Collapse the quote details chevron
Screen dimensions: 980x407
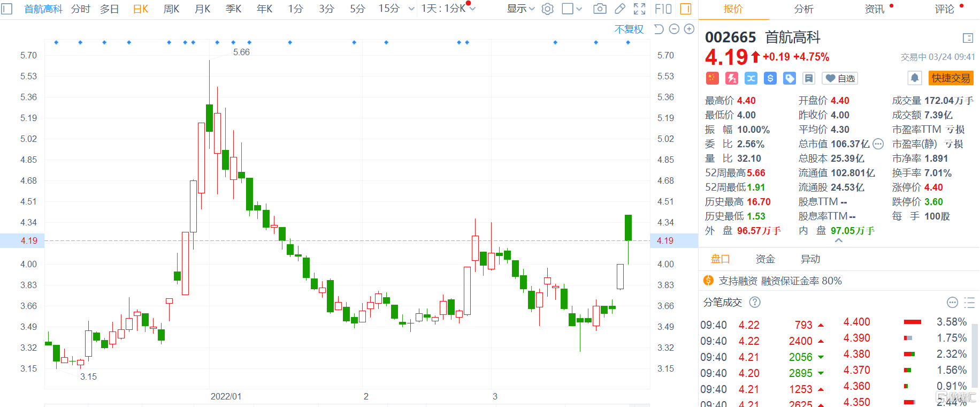pyautogui.click(x=839, y=241)
